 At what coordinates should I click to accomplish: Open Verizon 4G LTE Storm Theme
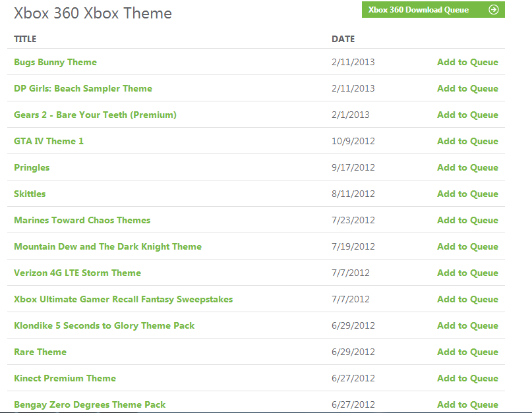[77, 273]
